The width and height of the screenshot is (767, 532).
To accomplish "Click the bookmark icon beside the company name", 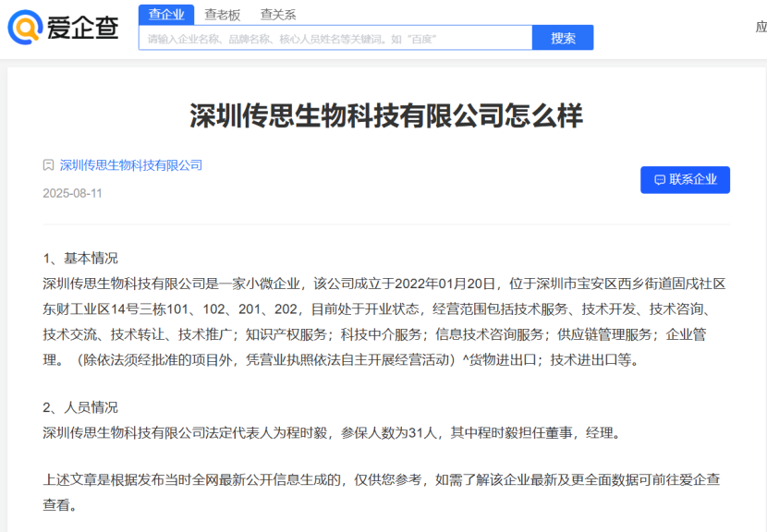I will click(48, 165).
